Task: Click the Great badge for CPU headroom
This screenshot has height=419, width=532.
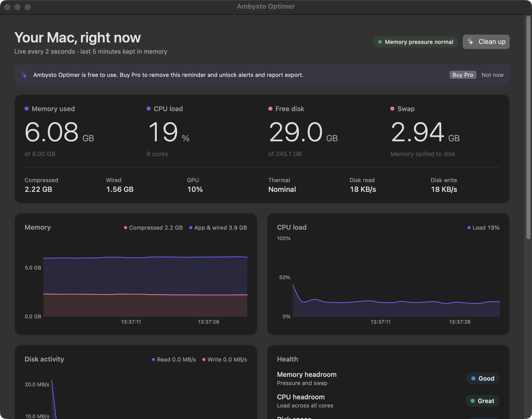Action: (482, 401)
